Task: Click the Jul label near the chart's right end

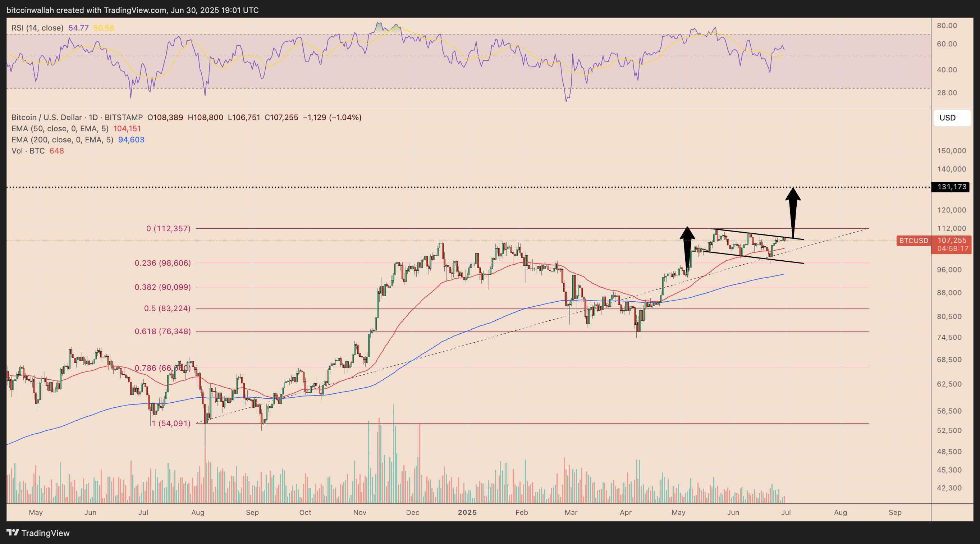Action: click(x=786, y=512)
